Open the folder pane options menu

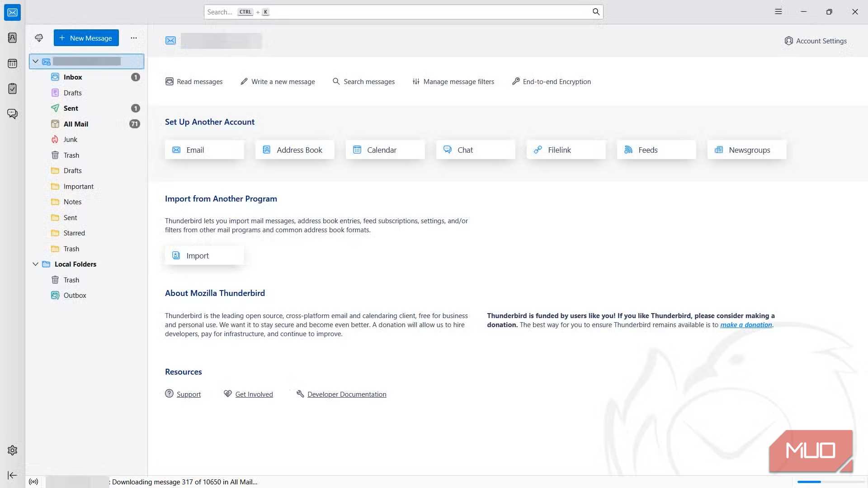133,38
